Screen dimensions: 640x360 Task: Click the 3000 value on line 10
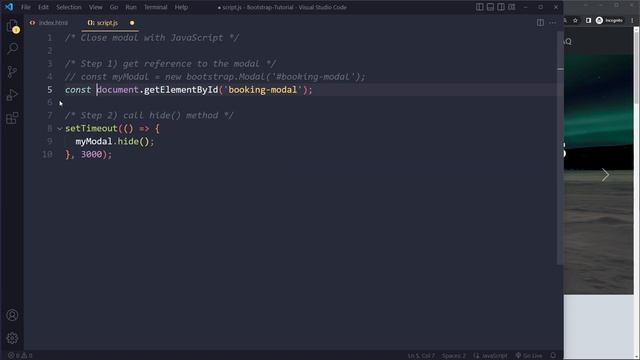coord(91,154)
